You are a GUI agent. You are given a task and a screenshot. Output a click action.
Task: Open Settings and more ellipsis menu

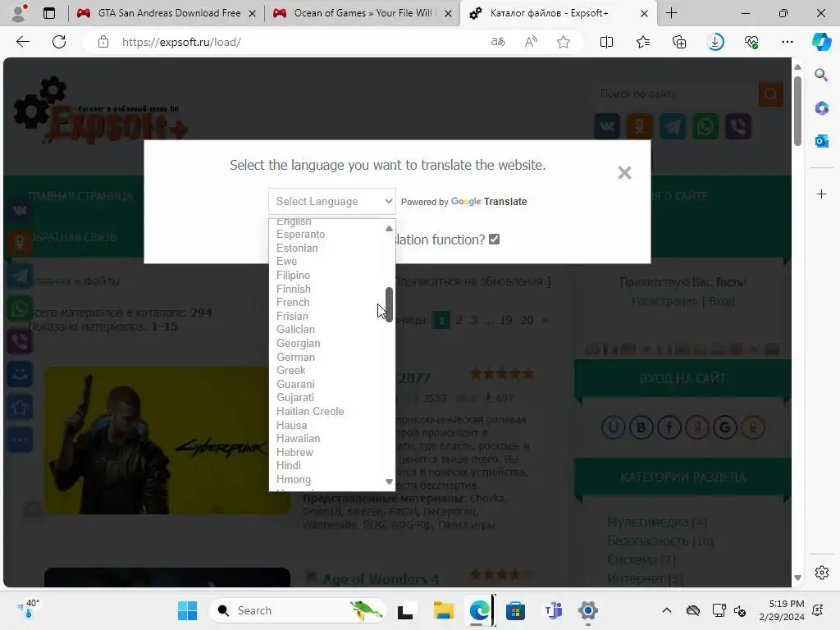[x=787, y=42]
